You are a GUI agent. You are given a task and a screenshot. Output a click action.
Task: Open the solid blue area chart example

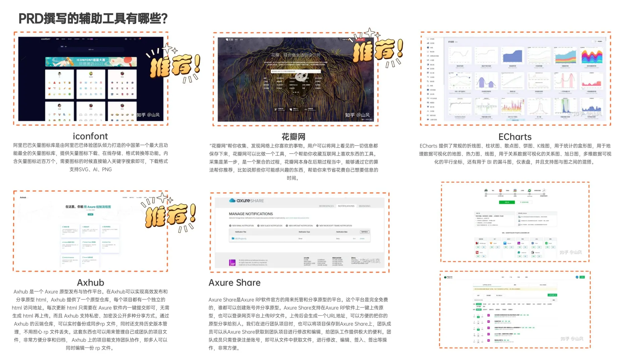click(512, 56)
